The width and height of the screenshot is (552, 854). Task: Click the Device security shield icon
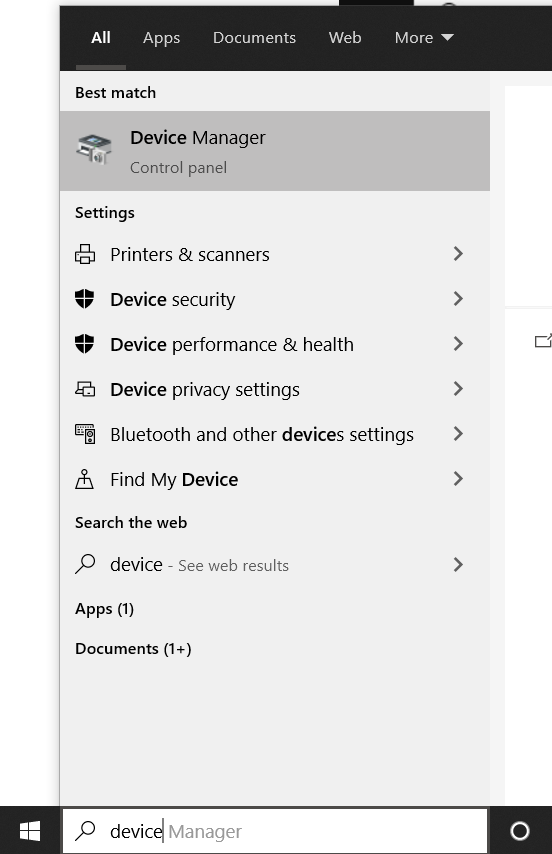pos(84,299)
